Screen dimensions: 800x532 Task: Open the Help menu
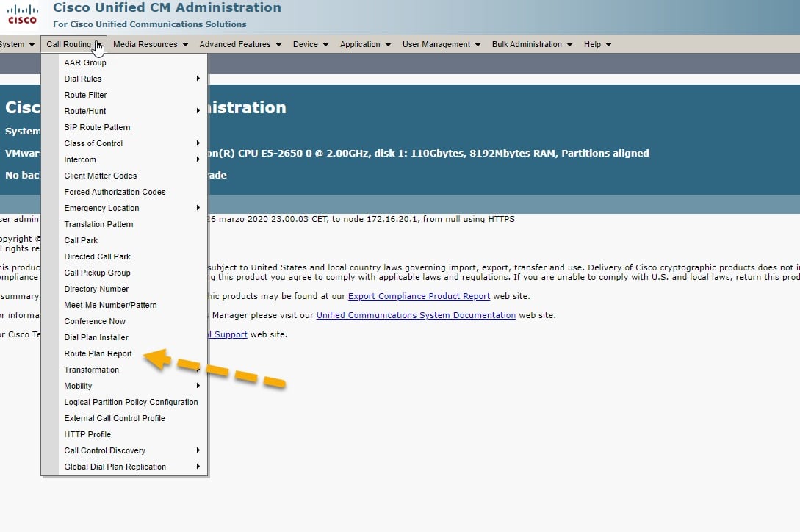coord(597,44)
